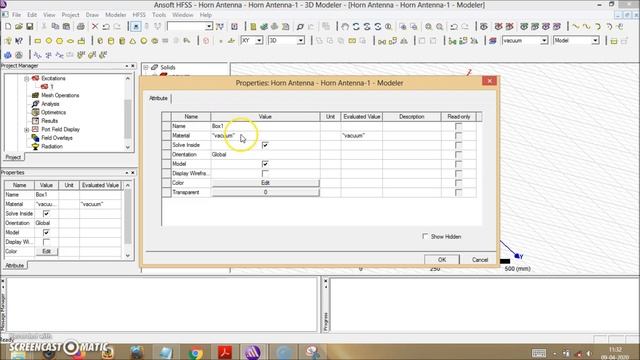
Task: Select the Draw Regular Polyhedron tool
Action: (122, 41)
